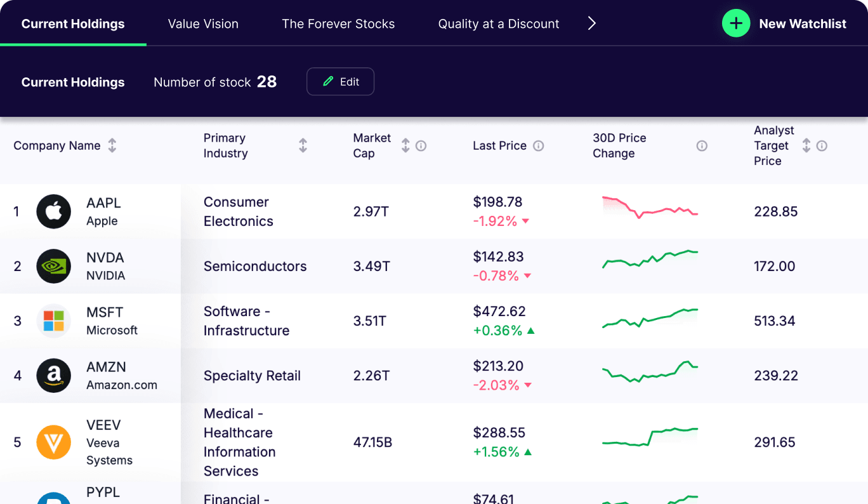
Task: Click the Specialty Retail industry cell
Action: pyautogui.click(x=252, y=375)
